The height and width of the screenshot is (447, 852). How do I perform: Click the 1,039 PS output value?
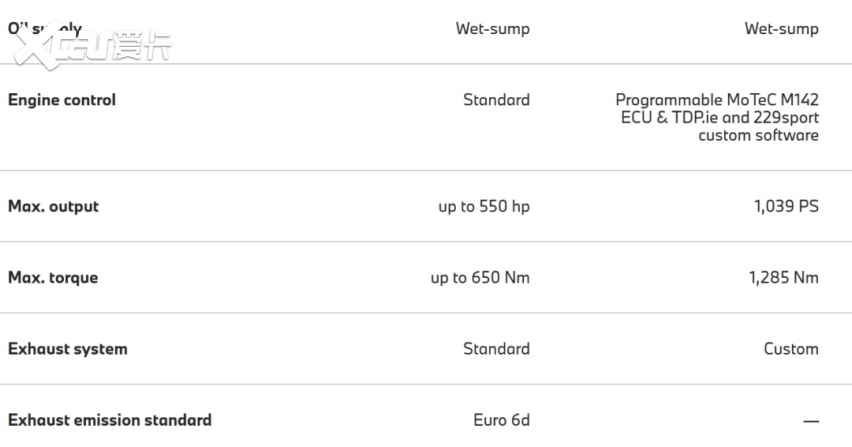pyautogui.click(x=784, y=207)
